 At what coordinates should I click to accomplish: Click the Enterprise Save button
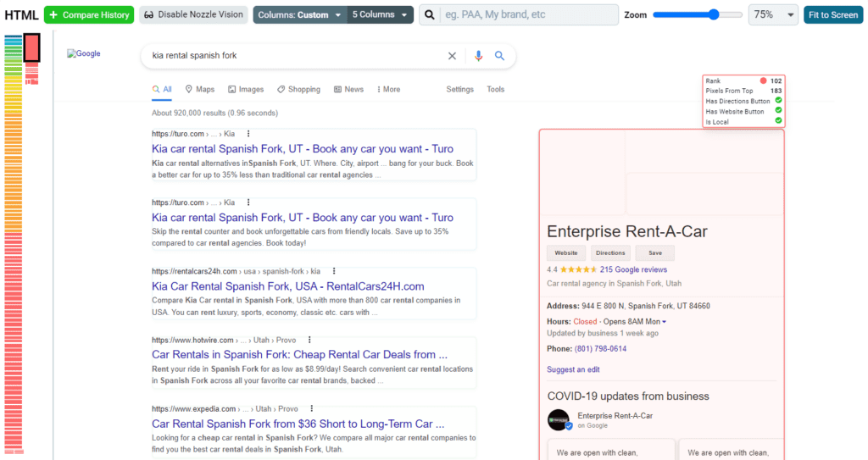pos(655,253)
